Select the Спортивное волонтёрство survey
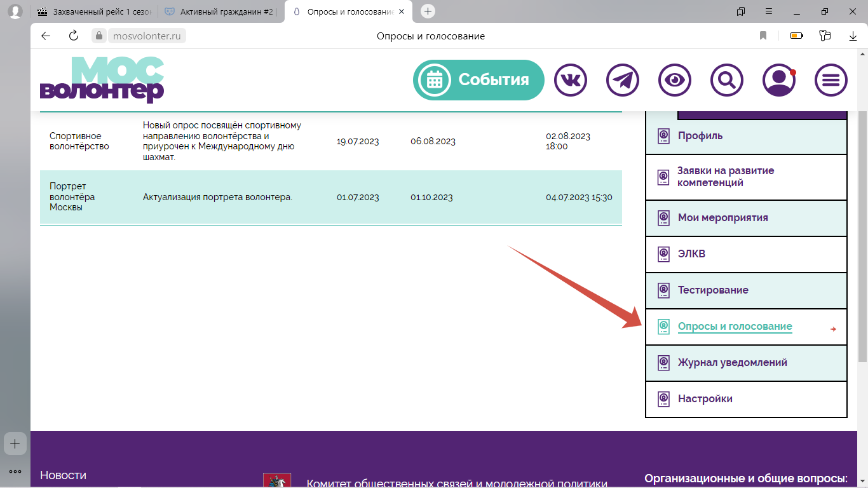868x488 pixels. [x=79, y=141]
